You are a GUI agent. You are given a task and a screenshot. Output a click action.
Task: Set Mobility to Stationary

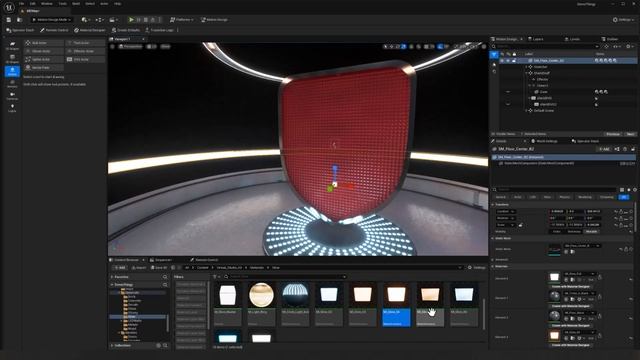click(574, 231)
